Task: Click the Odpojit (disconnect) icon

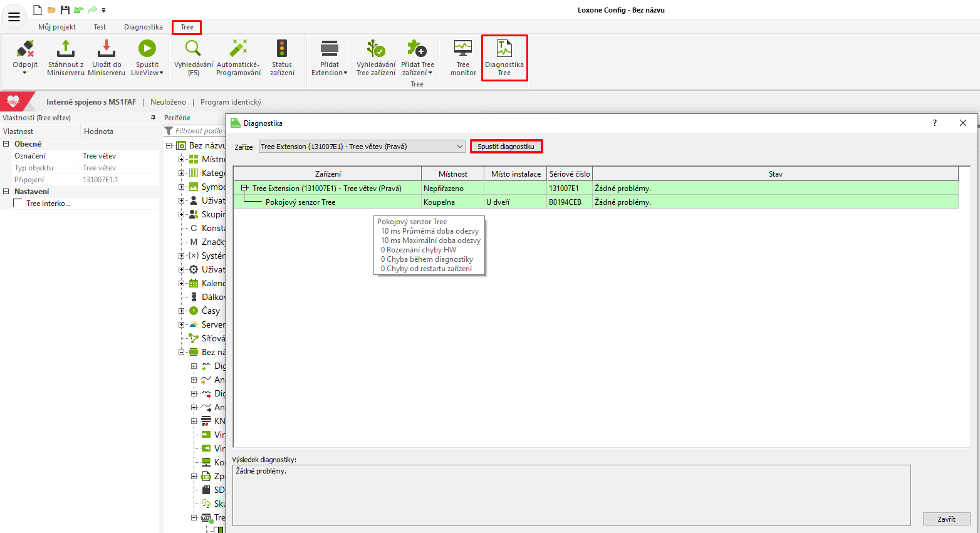Action: pos(25,49)
